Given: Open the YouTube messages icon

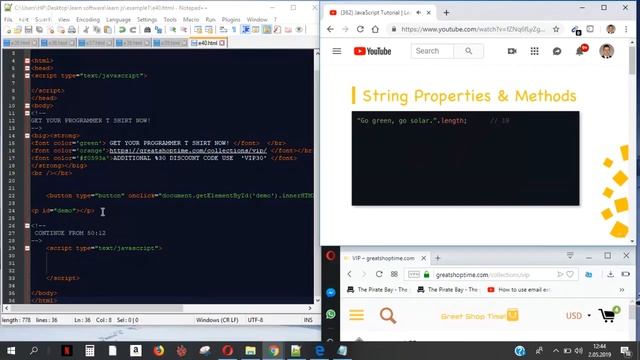Looking at the screenshot, I should coord(557,51).
